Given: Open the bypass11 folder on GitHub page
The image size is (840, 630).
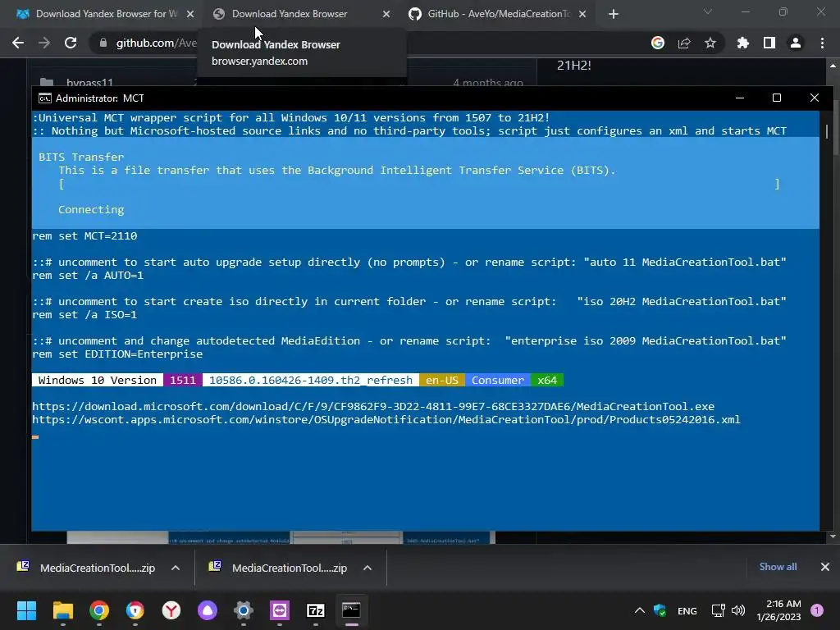Looking at the screenshot, I should (89, 83).
